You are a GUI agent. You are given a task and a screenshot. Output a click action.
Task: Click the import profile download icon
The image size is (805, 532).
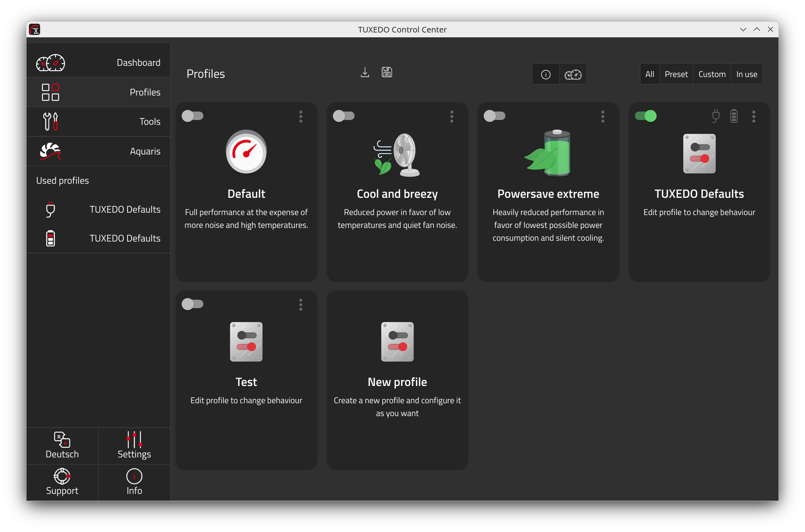click(x=365, y=73)
